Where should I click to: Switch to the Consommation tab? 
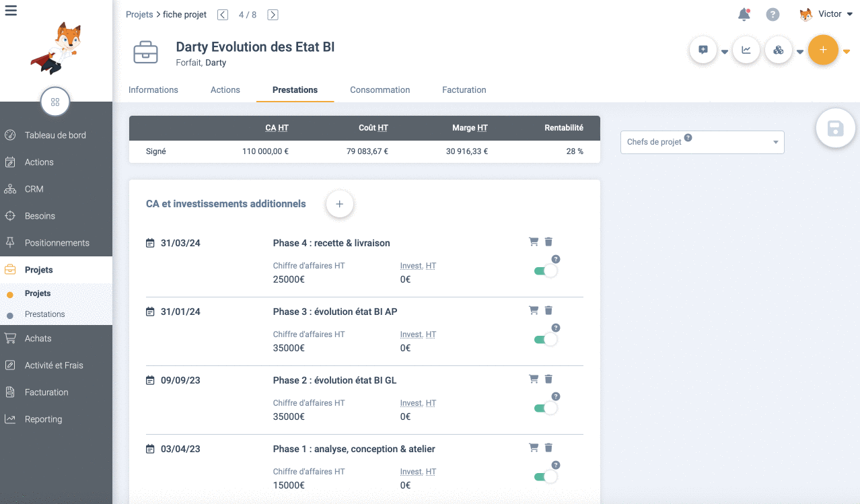[380, 89]
